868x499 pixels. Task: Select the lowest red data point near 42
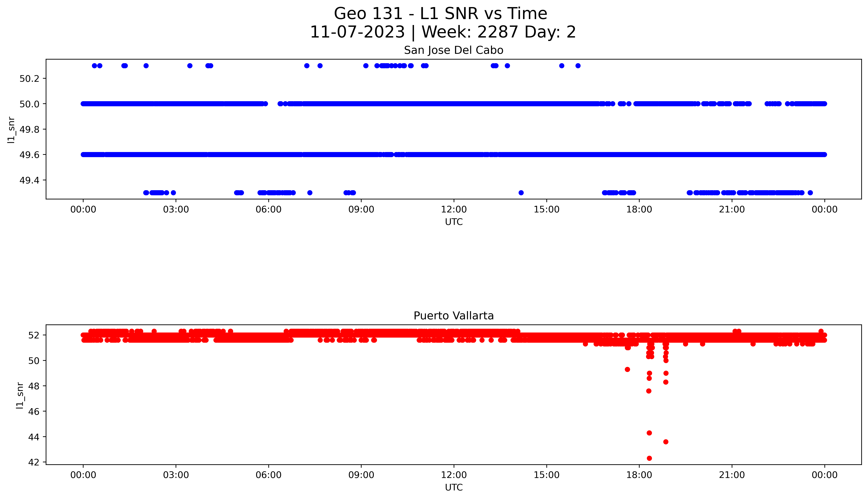649,458
